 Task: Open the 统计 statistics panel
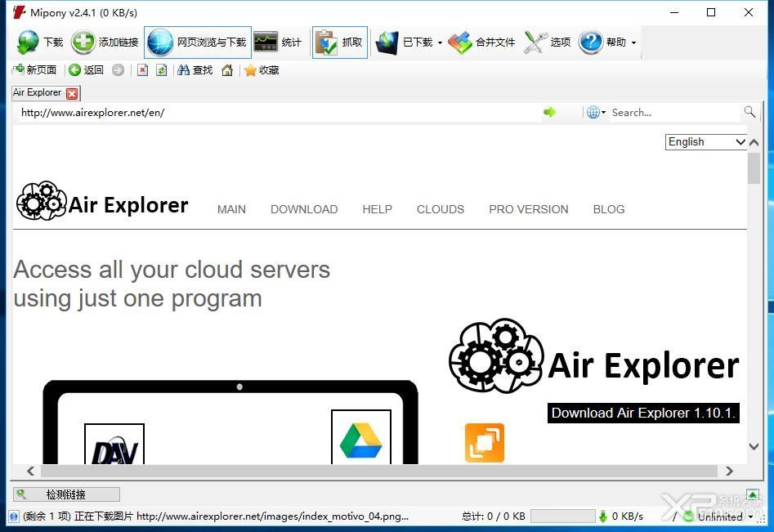pyautogui.click(x=277, y=42)
